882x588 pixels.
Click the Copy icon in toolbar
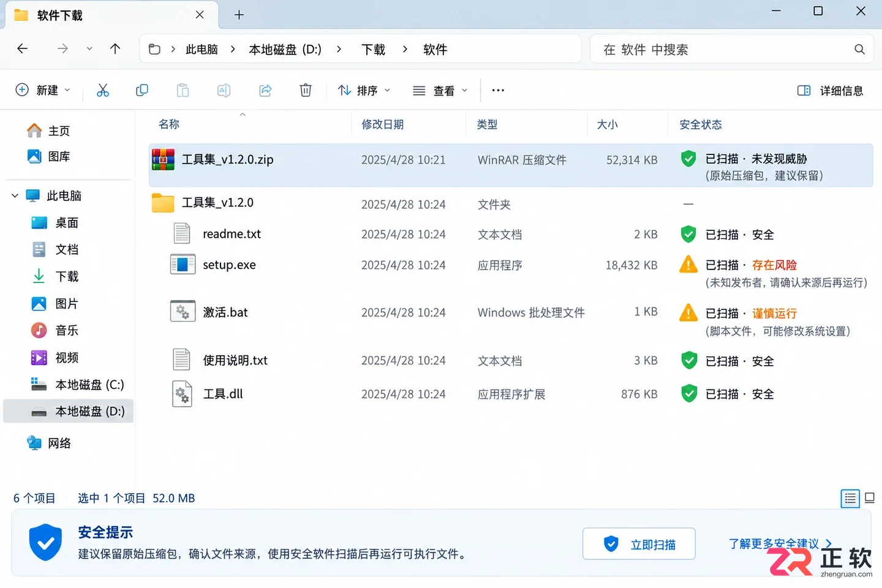[x=142, y=91]
